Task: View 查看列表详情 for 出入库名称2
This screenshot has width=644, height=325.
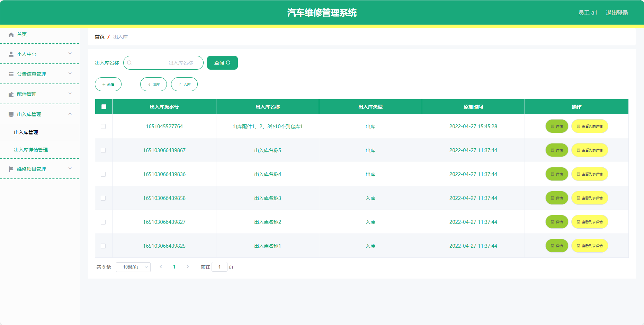Action: (590, 222)
